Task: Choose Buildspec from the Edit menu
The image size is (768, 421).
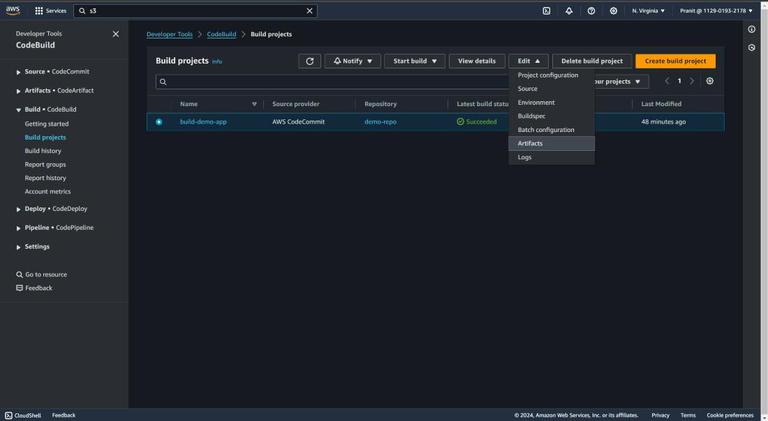Action: point(552,116)
